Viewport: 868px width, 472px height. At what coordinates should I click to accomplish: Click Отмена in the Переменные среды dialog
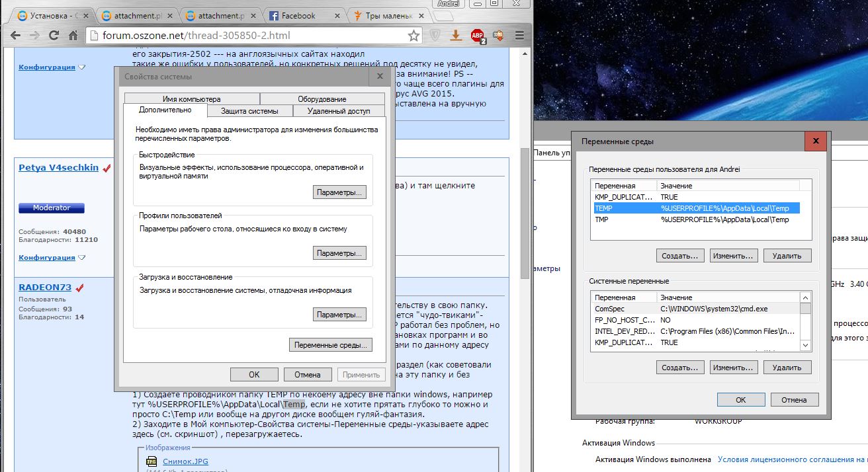click(795, 399)
